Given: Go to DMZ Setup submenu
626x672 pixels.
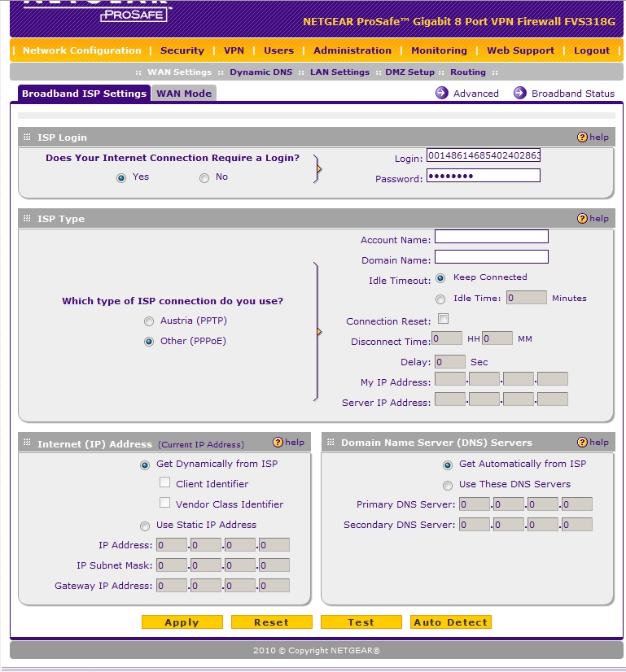Looking at the screenshot, I should pyautogui.click(x=409, y=72).
